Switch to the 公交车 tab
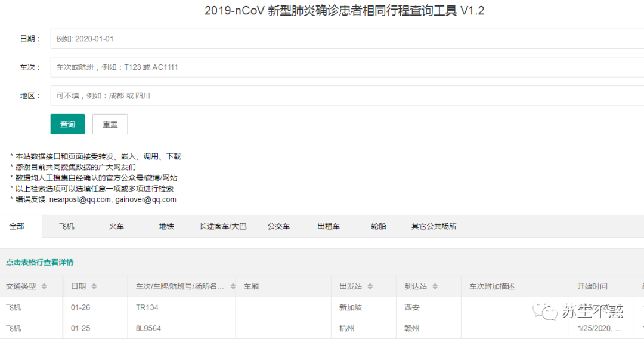Image resolution: width=644 pixels, height=339 pixels. (278, 226)
